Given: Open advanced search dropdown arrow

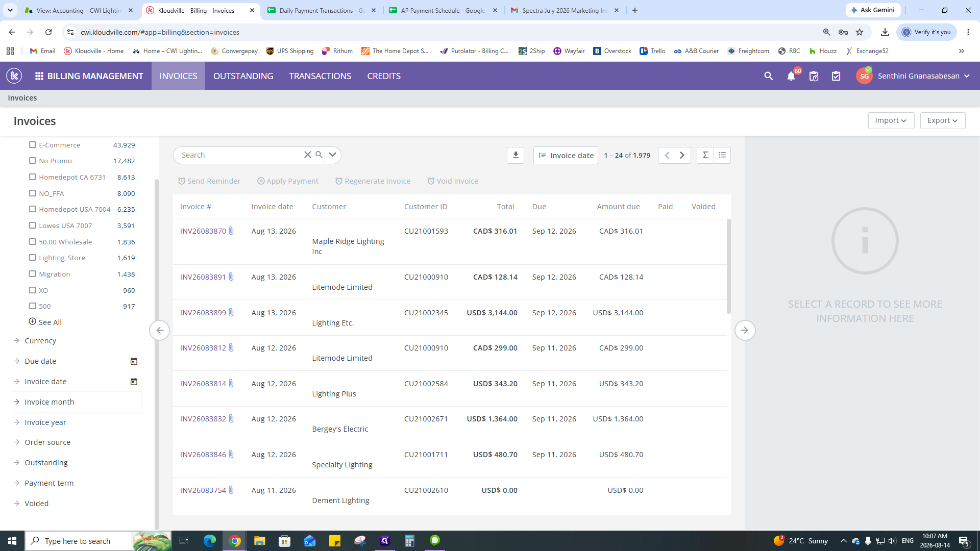Looking at the screenshot, I should pos(332,155).
